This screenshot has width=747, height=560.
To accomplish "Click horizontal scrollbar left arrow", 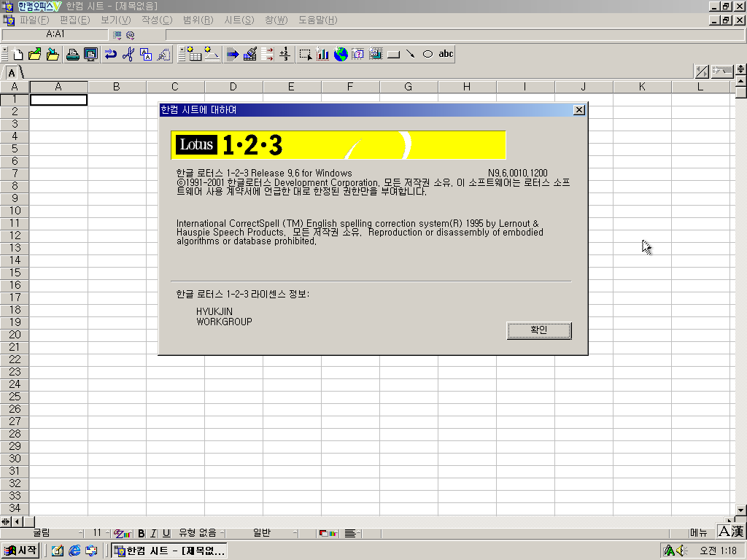I will pos(18,521).
